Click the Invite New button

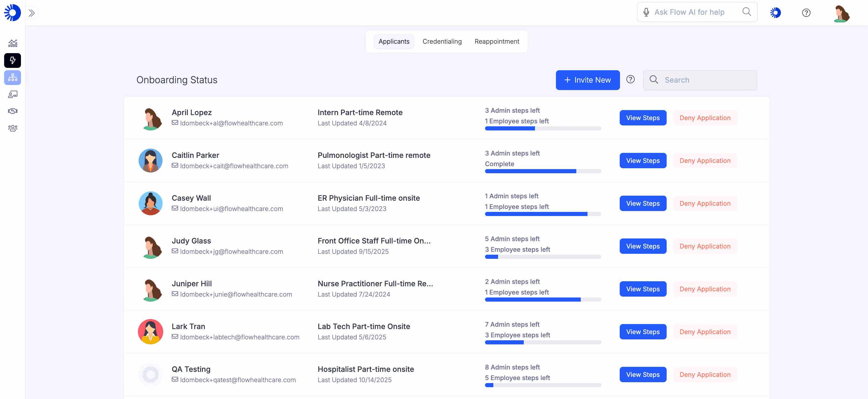point(587,80)
